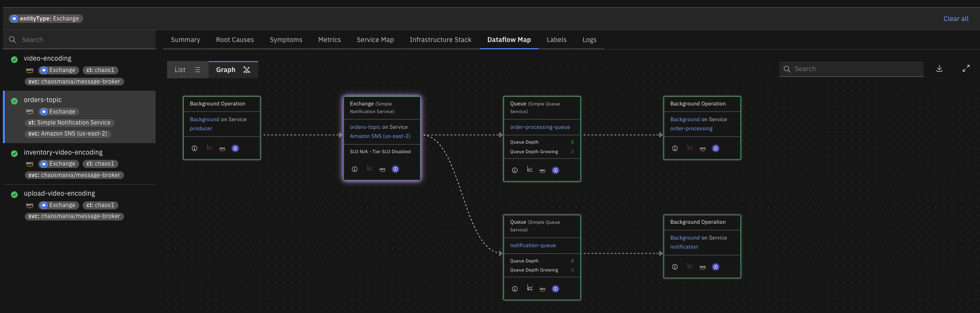Click the download icon beside graph search

939,69
